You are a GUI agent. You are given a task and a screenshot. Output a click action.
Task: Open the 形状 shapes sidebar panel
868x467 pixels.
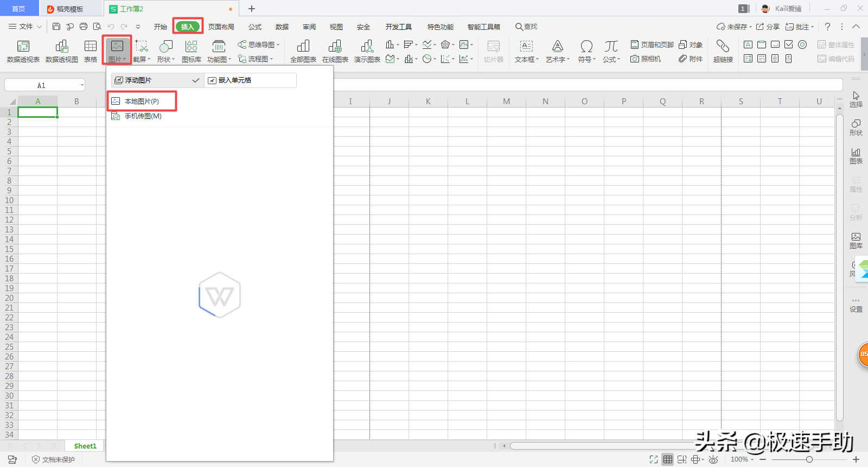tap(856, 128)
